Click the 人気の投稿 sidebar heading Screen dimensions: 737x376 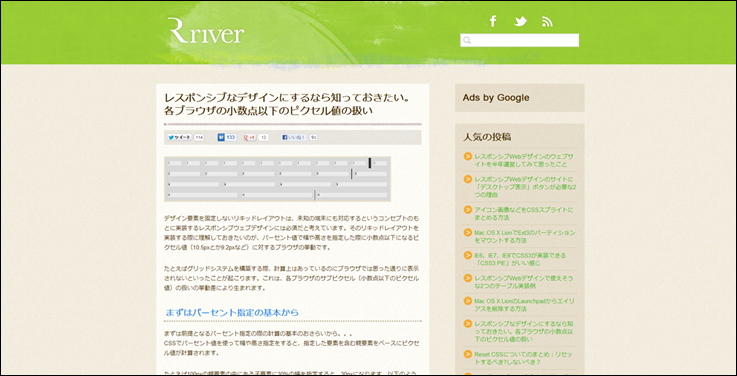pos(487,137)
